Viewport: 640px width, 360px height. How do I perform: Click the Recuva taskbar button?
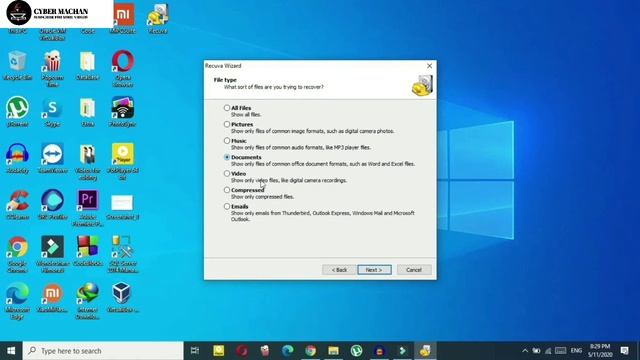point(425,351)
